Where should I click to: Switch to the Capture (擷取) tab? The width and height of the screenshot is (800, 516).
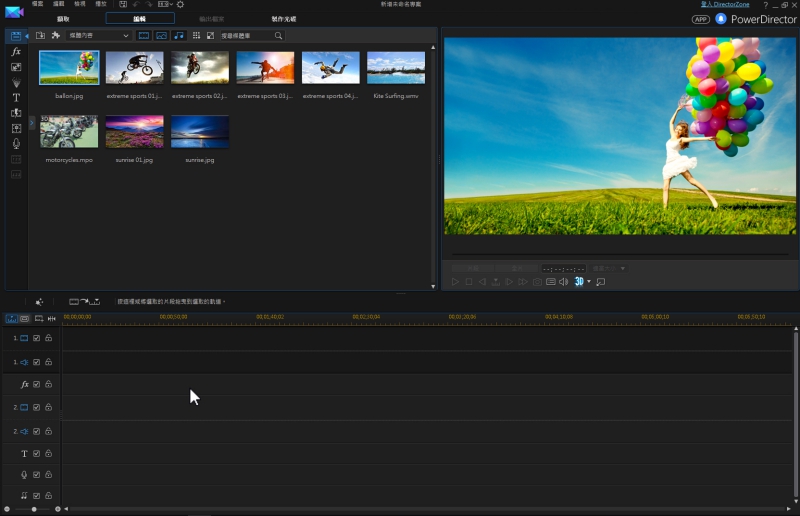coord(63,19)
